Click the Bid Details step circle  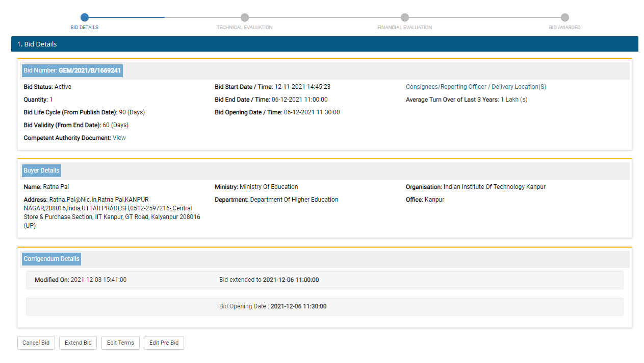point(85,17)
